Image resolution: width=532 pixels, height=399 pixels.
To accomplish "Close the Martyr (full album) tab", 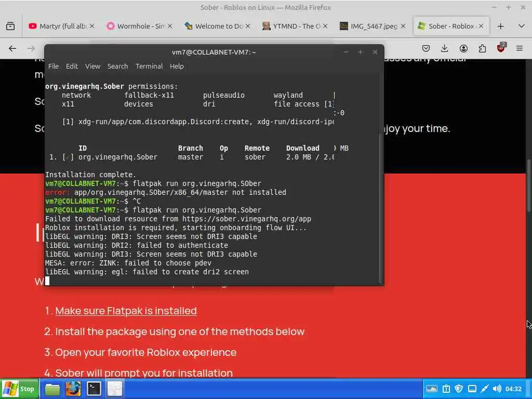I will (92, 26).
